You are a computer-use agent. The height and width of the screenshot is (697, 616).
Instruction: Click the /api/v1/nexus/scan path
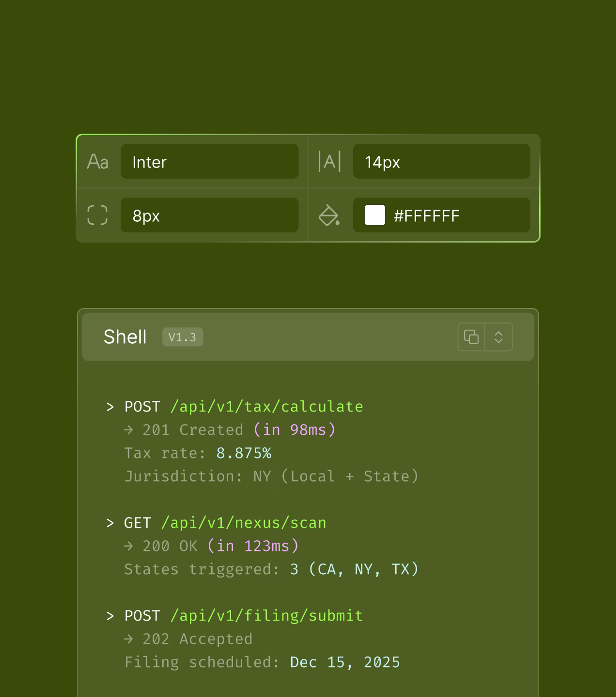(x=244, y=523)
